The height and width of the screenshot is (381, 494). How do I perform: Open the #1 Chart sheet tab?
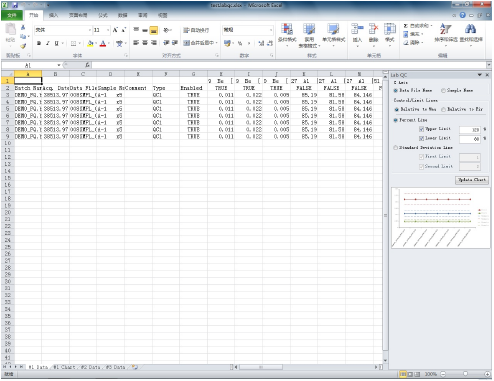click(64, 367)
